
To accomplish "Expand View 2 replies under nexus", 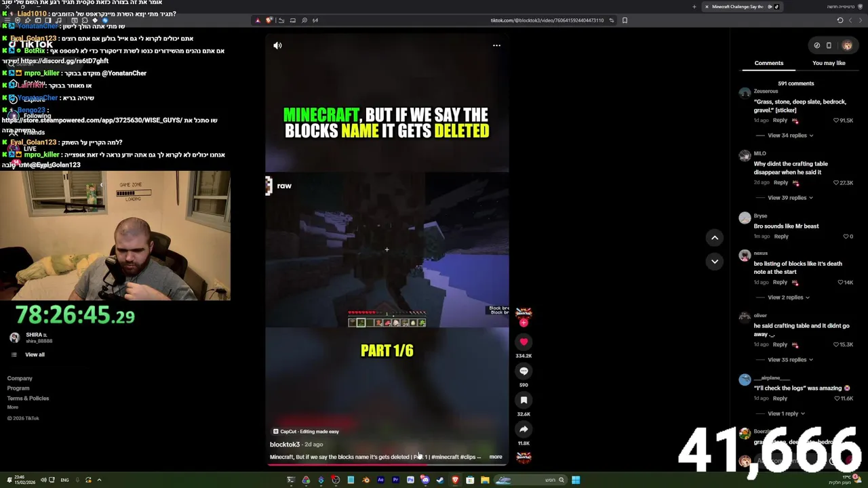I will [x=788, y=298].
